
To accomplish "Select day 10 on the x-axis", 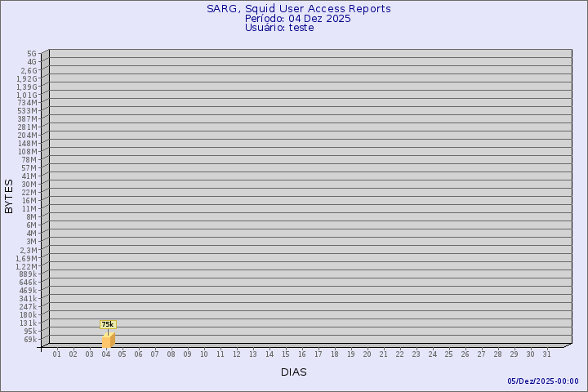I will [204, 354].
